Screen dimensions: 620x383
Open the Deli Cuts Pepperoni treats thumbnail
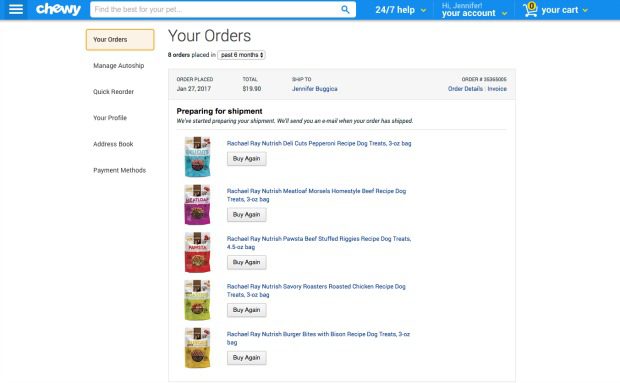click(198, 157)
